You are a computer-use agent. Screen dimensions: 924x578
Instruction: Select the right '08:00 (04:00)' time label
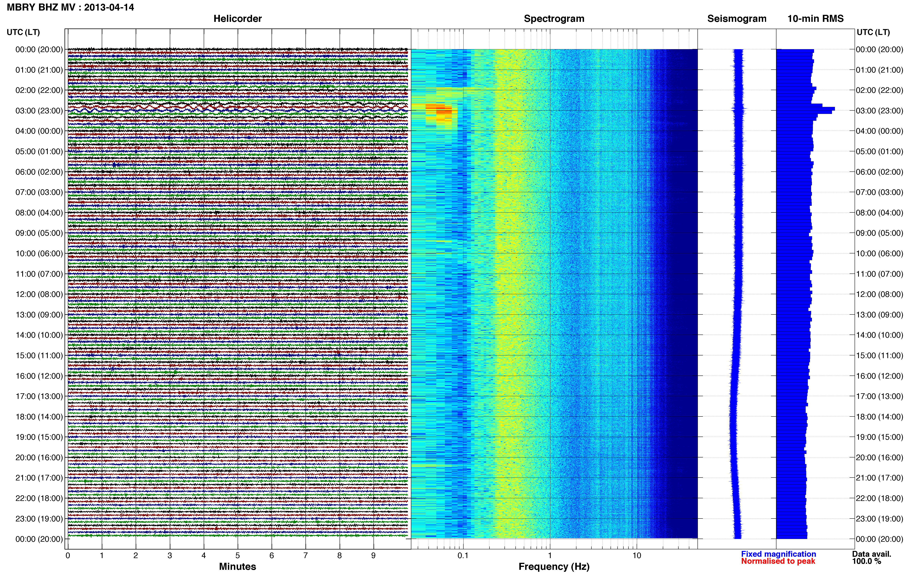click(879, 213)
